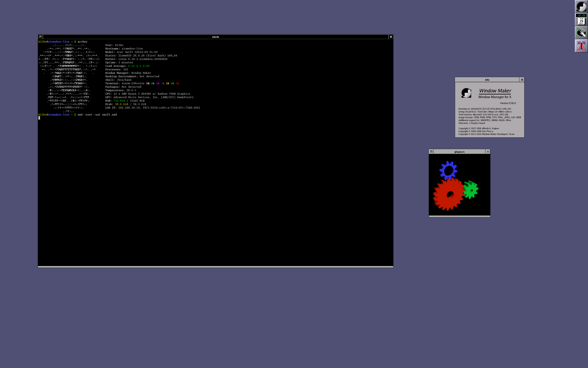Click the "xwd -root -out swift.xwd" command
Image resolution: width=588 pixels, height=368 pixels.
pyautogui.click(x=97, y=114)
